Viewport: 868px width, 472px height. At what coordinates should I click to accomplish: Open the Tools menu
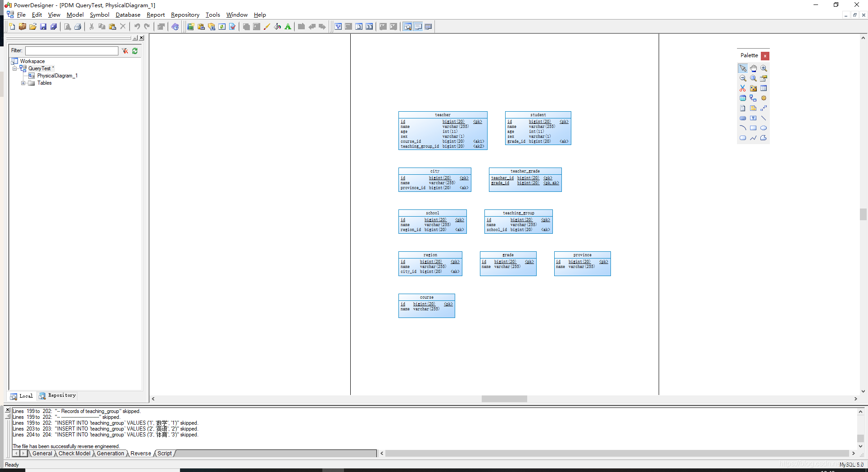[213, 15]
